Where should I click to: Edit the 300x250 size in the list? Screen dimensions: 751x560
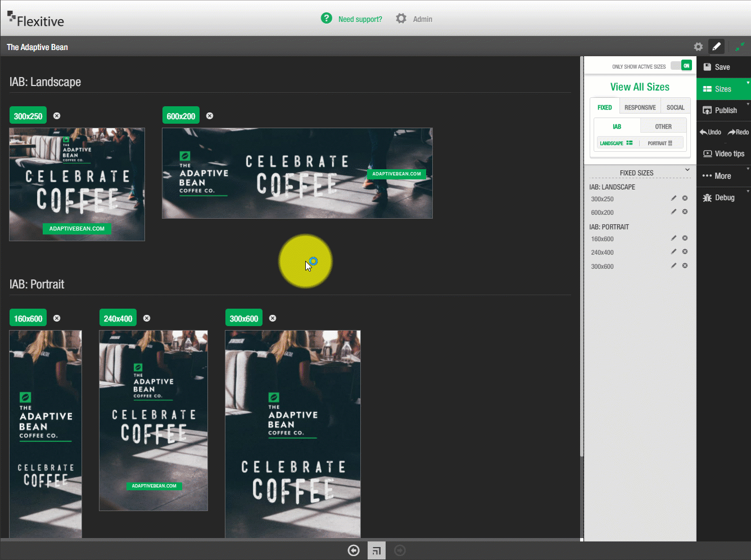[x=673, y=198]
